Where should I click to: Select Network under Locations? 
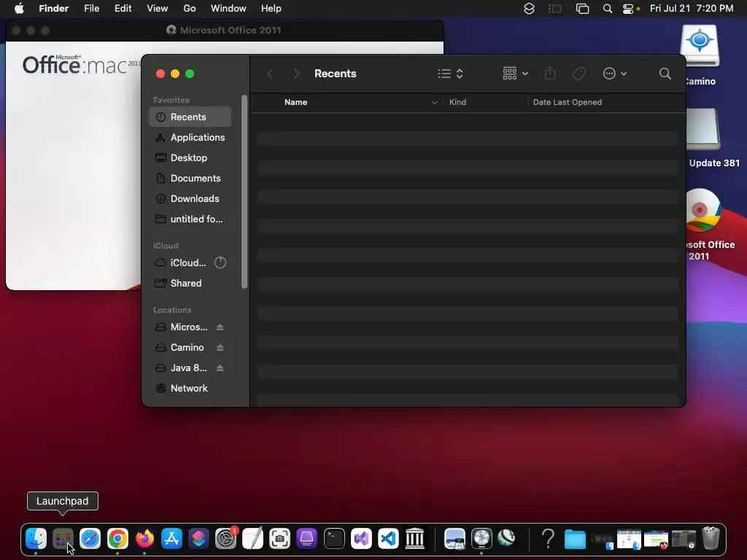click(190, 389)
